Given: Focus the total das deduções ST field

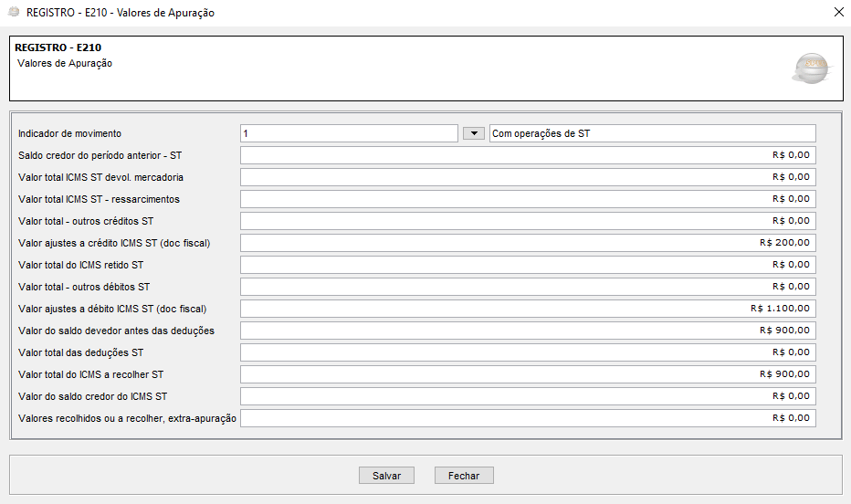Looking at the screenshot, I should click(x=527, y=352).
